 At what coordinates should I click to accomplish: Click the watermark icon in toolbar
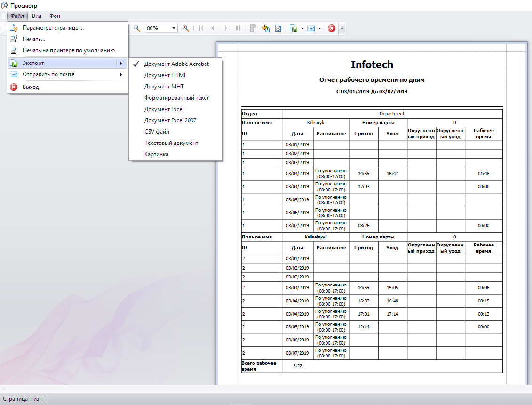(x=278, y=28)
